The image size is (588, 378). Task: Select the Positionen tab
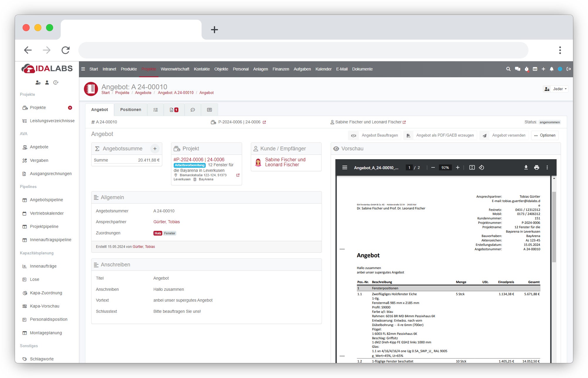coord(131,110)
